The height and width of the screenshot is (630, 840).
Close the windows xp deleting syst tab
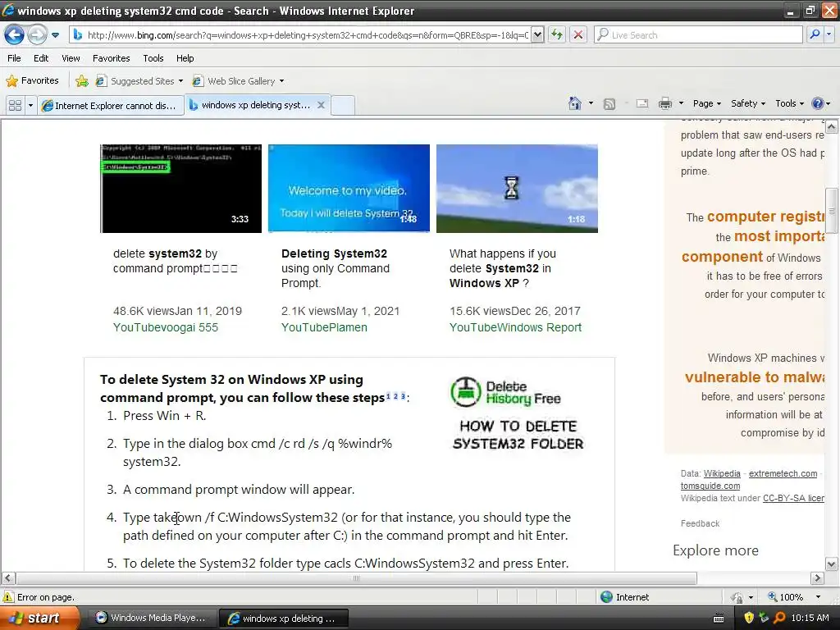[321, 105]
